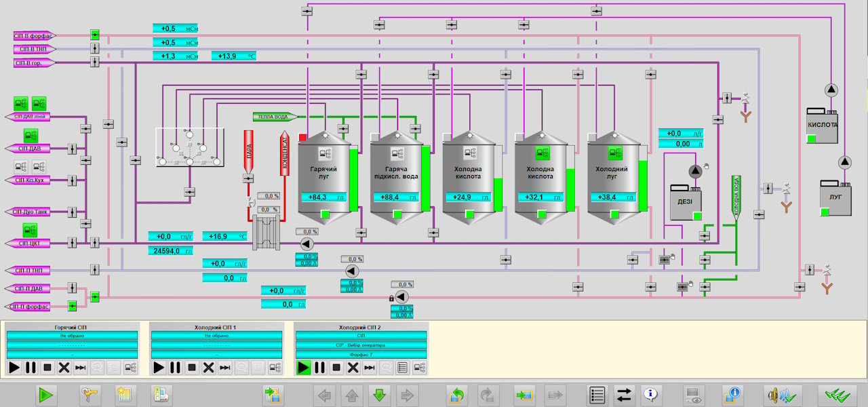Toggle the green valve on СІП-В форфас line

95,35
